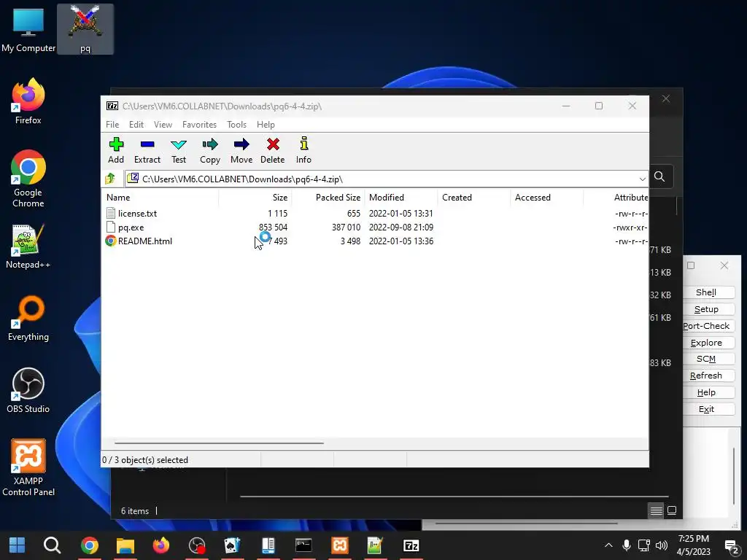Click the red Delete toolbar icon

coord(273,144)
